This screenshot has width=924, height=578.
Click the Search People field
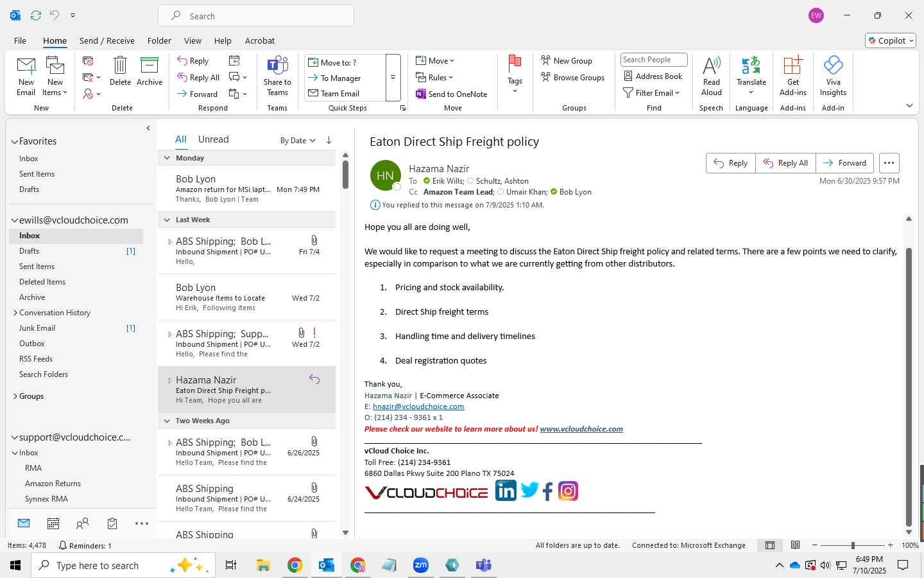click(654, 60)
